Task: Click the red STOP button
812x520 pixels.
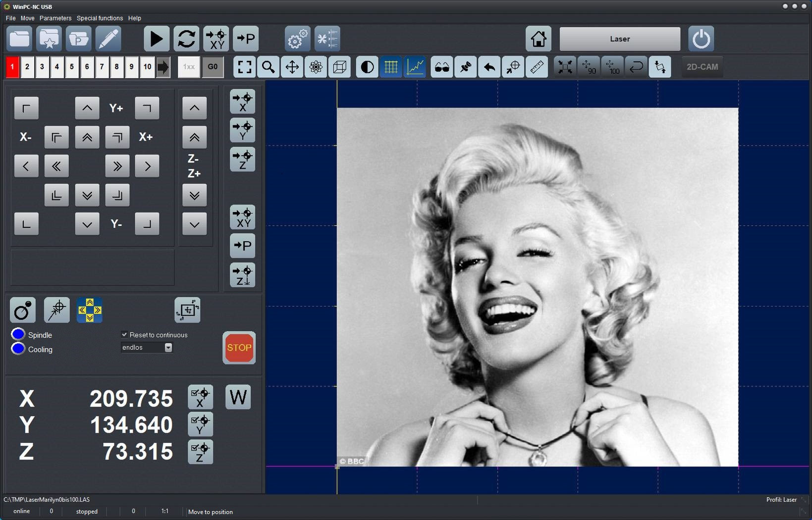Action: tap(239, 348)
